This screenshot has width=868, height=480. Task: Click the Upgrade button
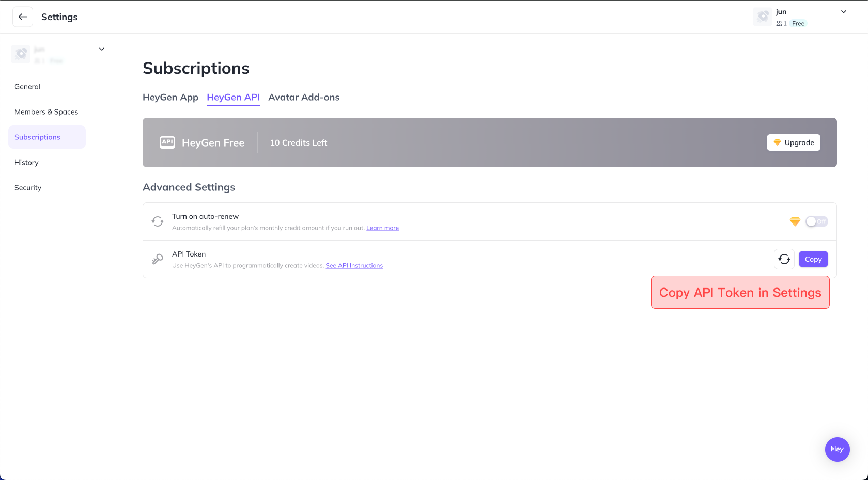(x=794, y=142)
